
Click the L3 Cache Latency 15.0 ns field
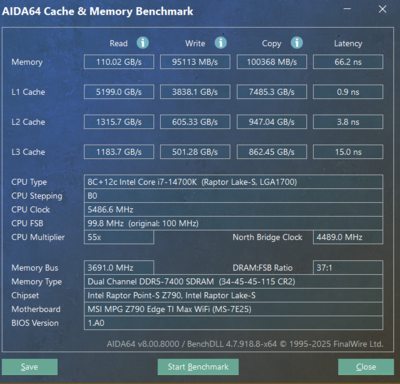[348, 152]
